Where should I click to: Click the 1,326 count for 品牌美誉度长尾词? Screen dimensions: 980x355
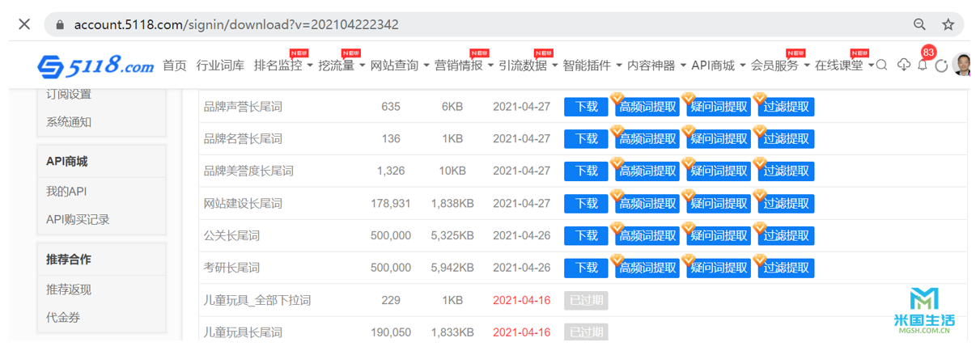click(x=391, y=171)
